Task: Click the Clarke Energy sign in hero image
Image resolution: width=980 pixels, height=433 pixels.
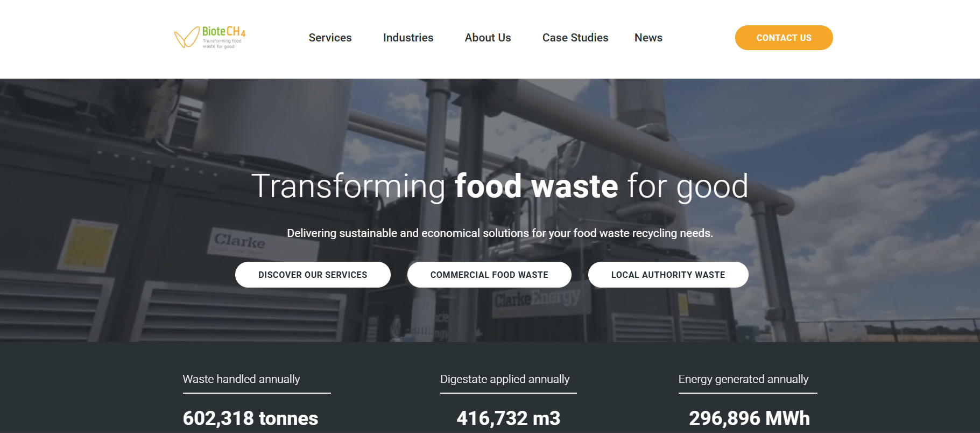Action: pyautogui.click(x=537, y=299)
